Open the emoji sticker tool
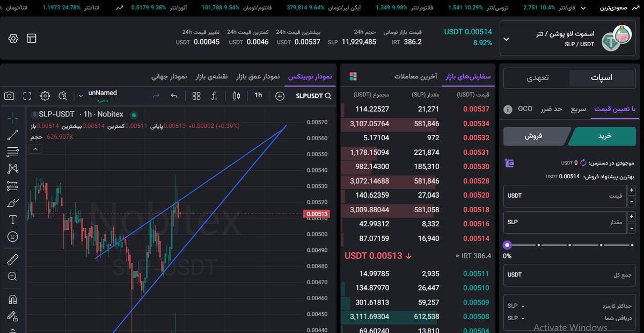644x333 pixels. 13,236
